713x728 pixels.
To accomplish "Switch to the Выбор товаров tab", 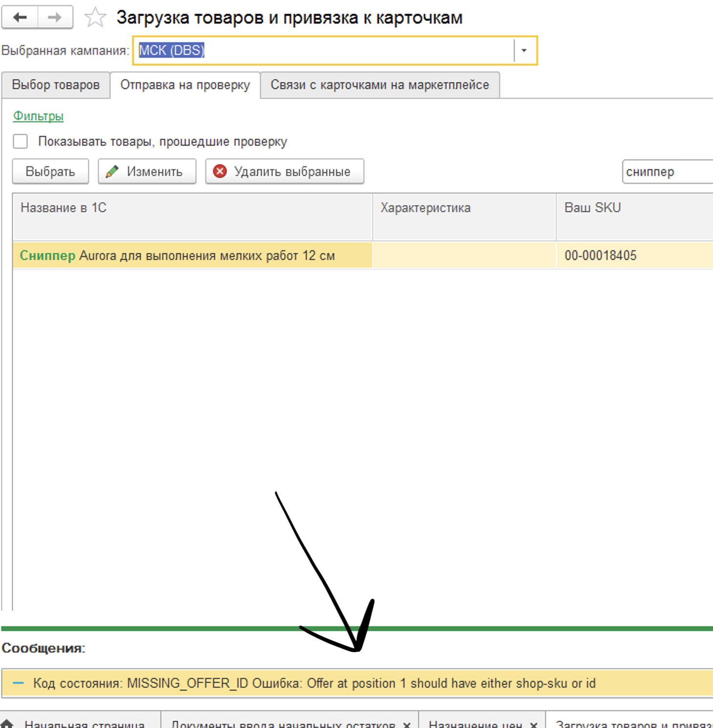I will pyautogui.click(x=56, y=85).
